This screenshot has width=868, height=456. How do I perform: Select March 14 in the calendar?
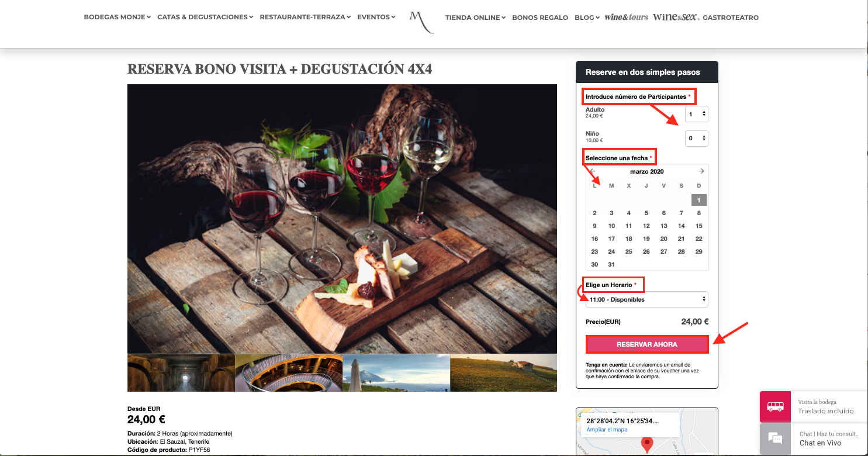point(681,226)
